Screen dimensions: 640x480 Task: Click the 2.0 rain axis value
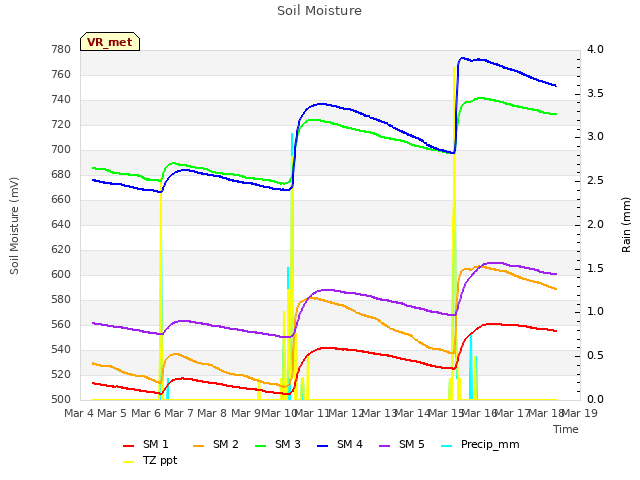(595, 225)
